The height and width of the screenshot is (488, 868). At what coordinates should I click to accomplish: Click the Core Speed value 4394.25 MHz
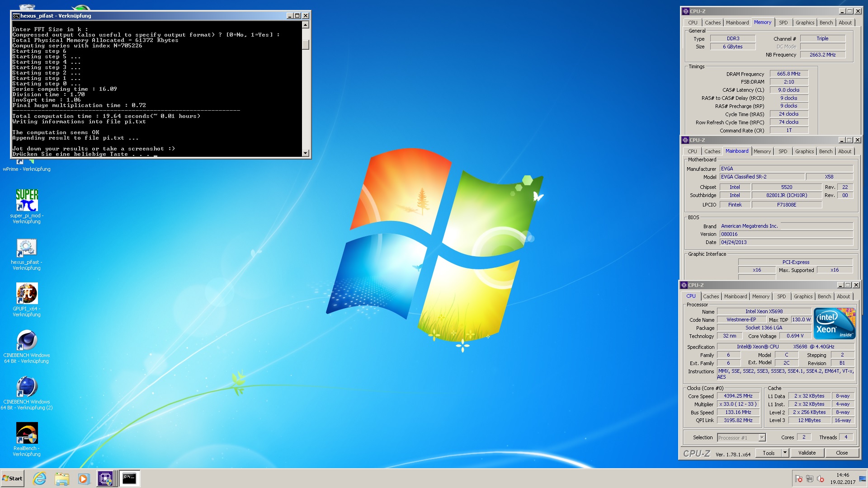(738, 396)
